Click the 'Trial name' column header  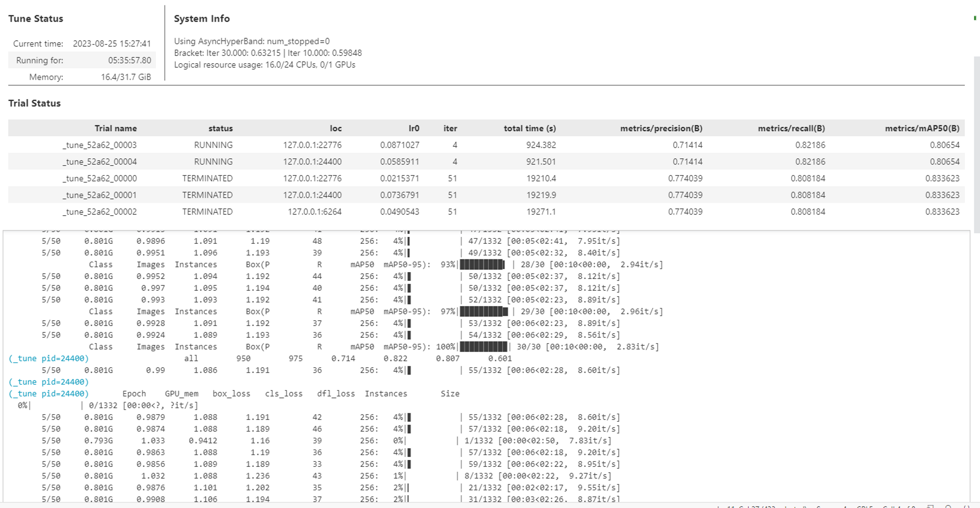116,128
